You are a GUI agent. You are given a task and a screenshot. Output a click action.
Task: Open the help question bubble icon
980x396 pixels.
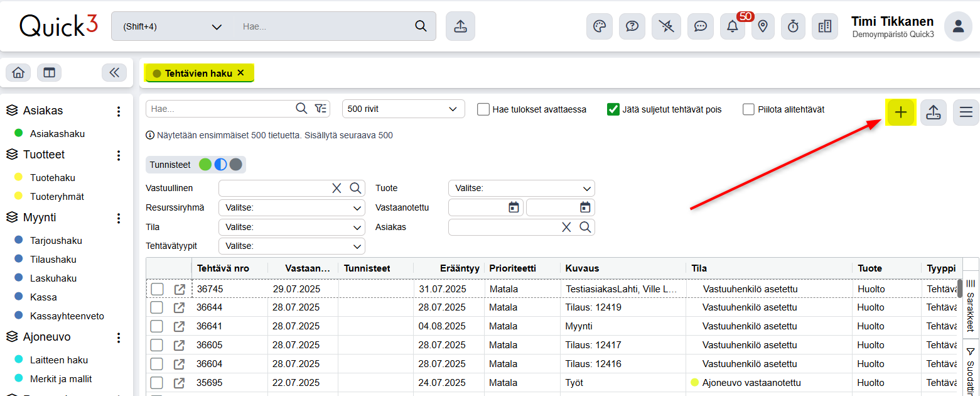pyautogui.click(x=632, y=26)
